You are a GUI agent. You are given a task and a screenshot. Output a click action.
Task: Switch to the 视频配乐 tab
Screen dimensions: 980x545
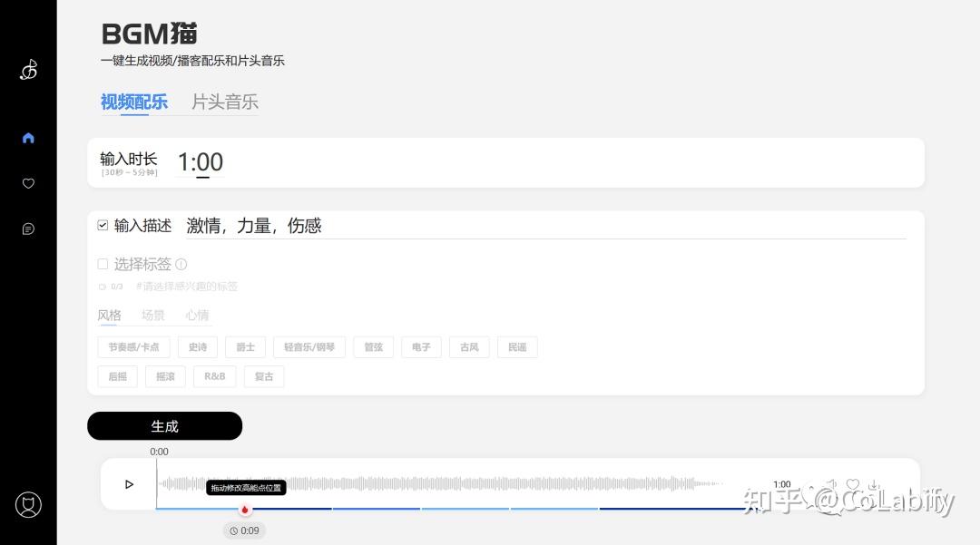(x=134, y=102)
